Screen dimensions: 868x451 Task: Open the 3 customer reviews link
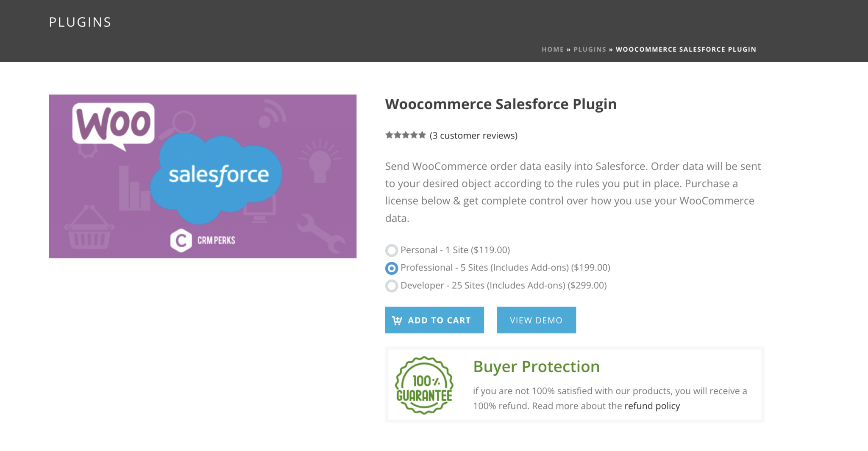[473, 136]
